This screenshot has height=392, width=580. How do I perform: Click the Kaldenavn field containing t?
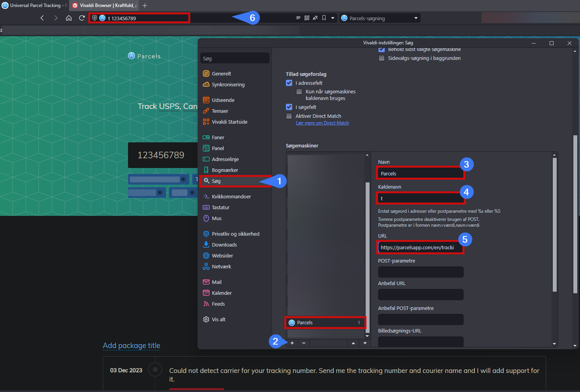click(x=421, y=198)
